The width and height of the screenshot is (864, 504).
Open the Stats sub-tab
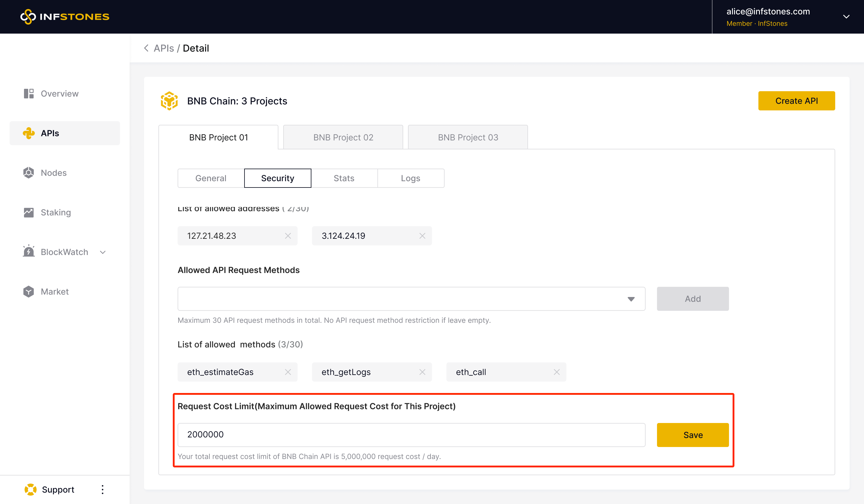(344, 178)
